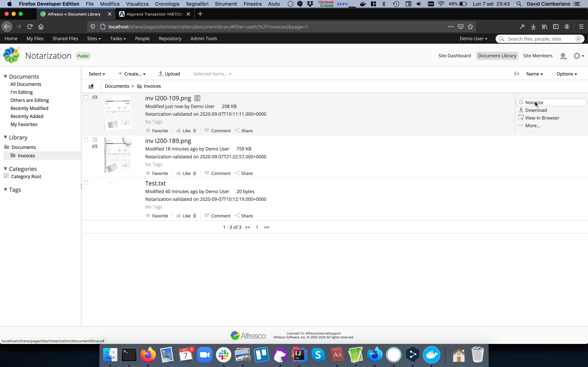The width and height of the screenshot is (588, 367).
Task: Open the Recently Modified filter link
Action: 29,108
